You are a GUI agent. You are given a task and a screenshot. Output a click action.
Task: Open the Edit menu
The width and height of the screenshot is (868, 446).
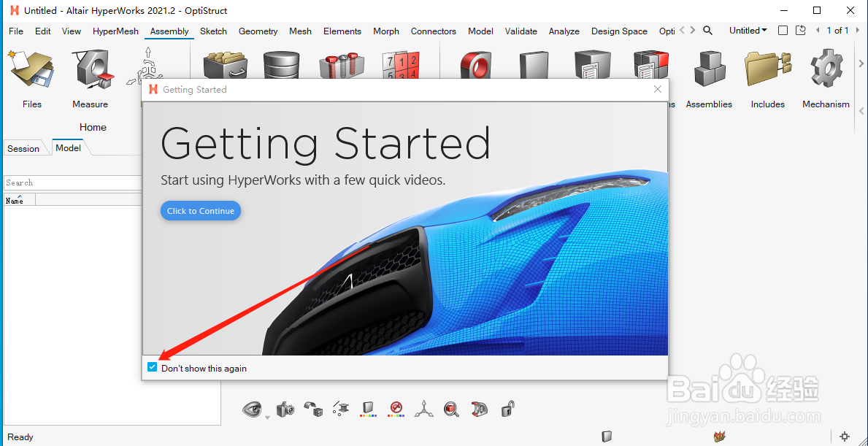42,31
